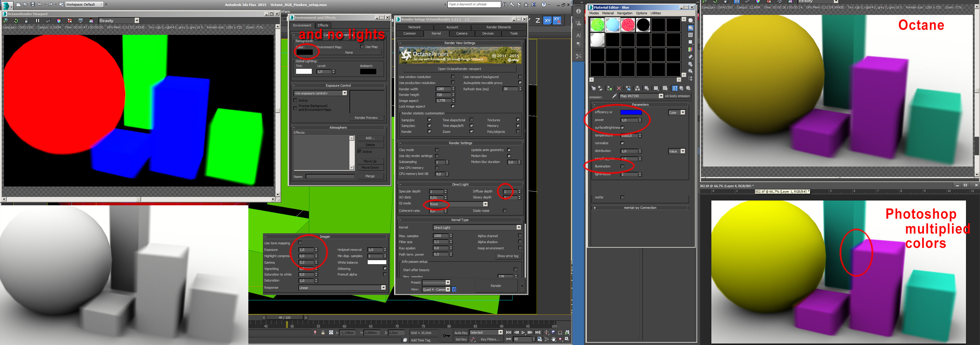
Task: Switch to the Camera tab in Render Setup
Action: pos(462,33)
